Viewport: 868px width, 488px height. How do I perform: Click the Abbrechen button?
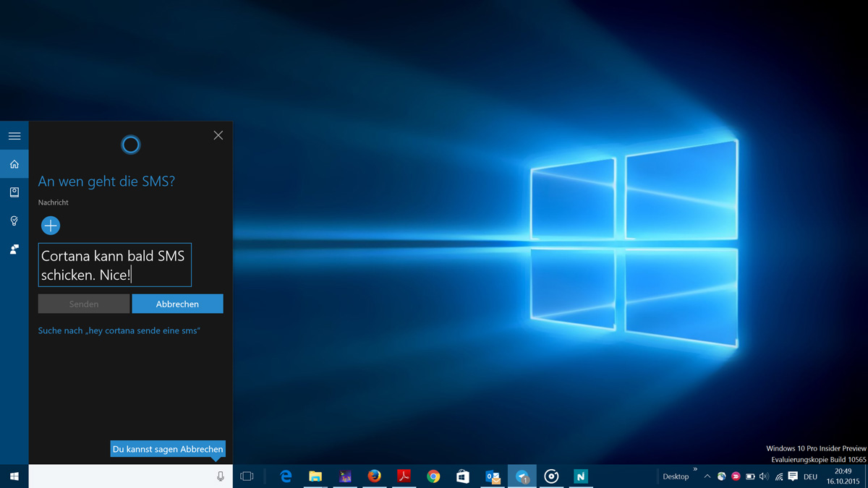[177, 304]
